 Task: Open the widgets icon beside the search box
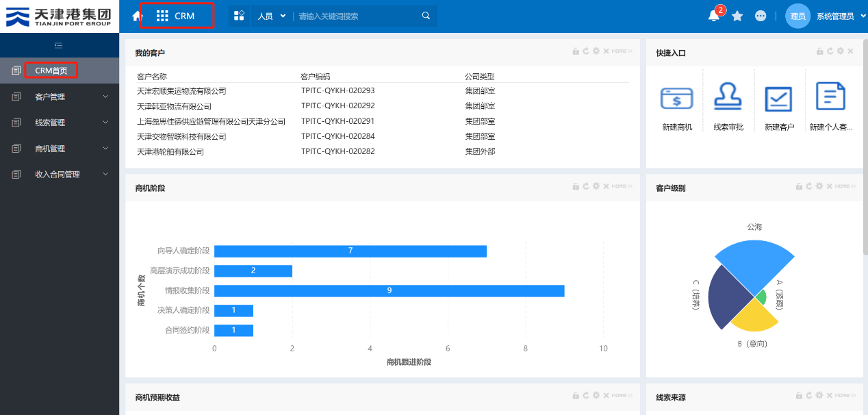240,16
